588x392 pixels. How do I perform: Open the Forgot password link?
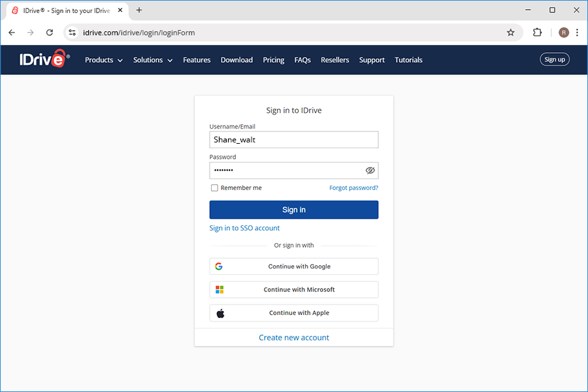click(x=353, y=188)
